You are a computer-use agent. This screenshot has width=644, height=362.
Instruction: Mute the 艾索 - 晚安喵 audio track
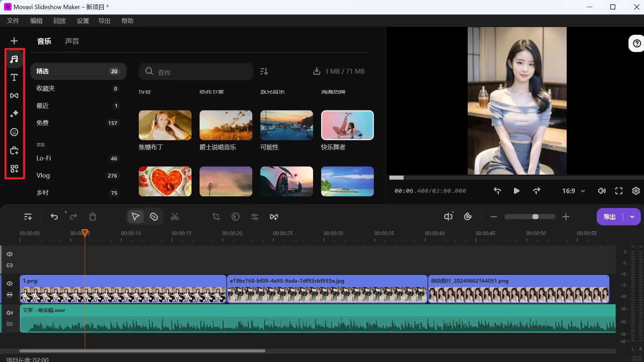pyautogui.click(x=9, y=312)
